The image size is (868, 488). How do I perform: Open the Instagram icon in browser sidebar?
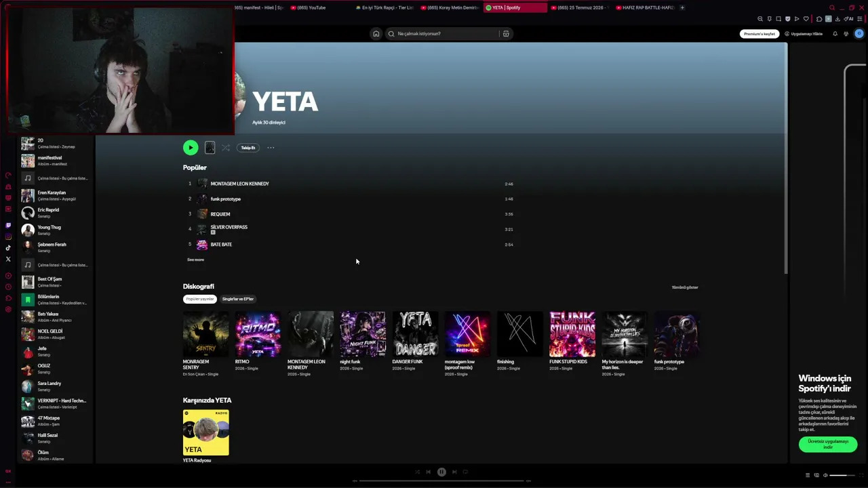[x=8, y=237]
